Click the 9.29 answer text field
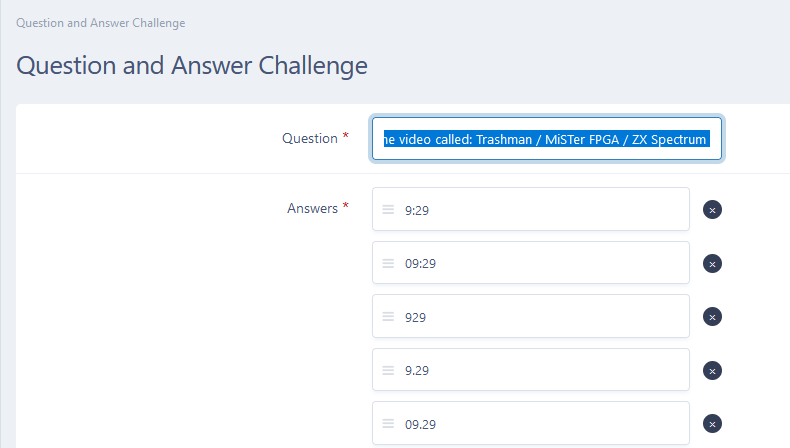The height and width of the screenshot is (448, 790). pyautogui.click(x=531, y=369)
